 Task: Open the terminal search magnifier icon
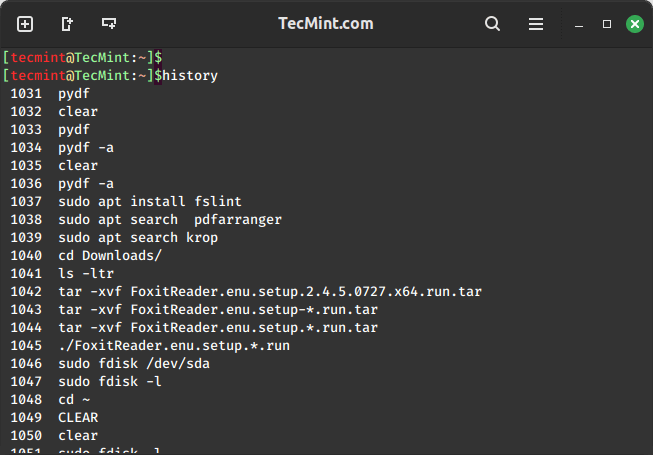pyautogui.click(x=492, y=24)
